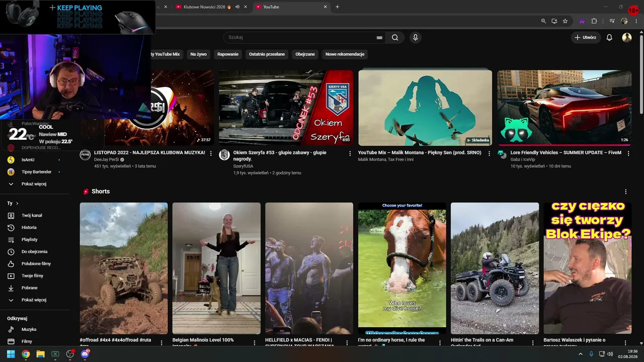Select the Obejrzane filter chip
Viewport: 644px width, 362px height.
click(x=305, y=54)
